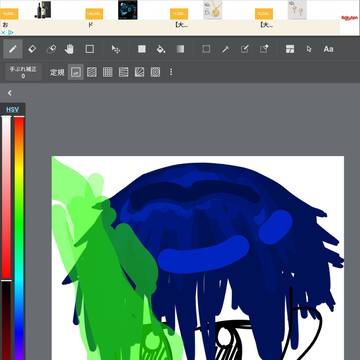Adjust the dark brightness value slider

6,320
